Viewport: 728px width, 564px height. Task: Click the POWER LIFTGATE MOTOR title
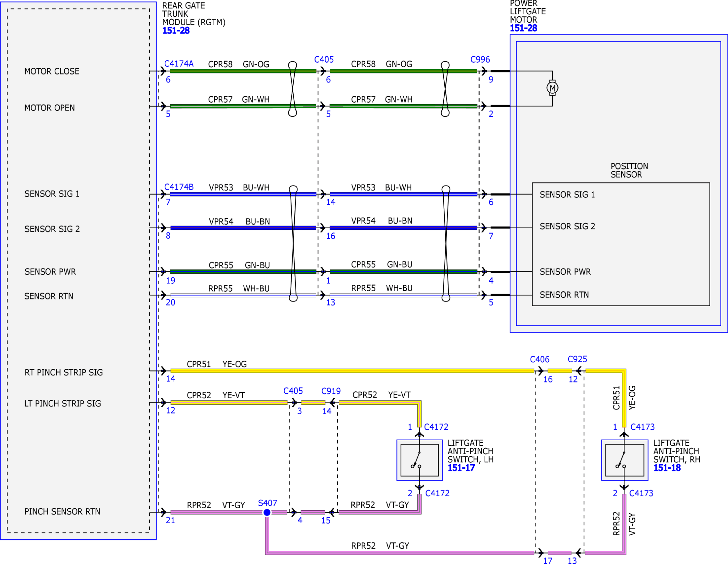point(528,12)
